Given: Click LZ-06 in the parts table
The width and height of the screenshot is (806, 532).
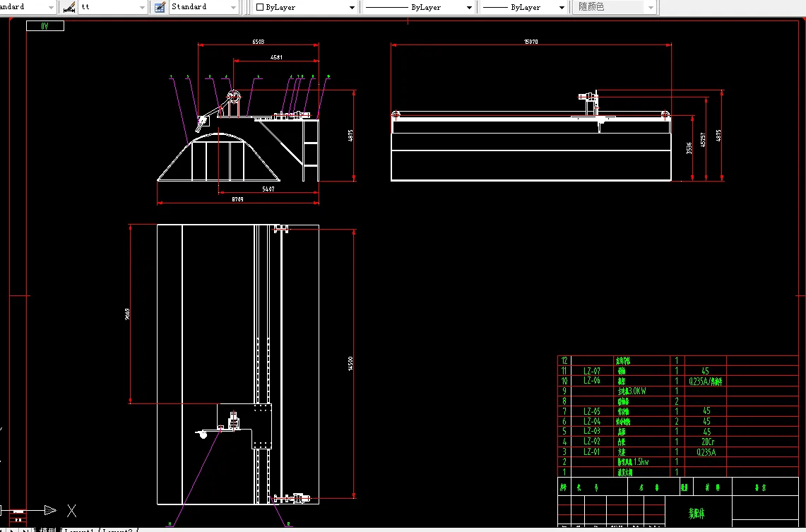Looking at the screenshot, I should coord(592,380).
